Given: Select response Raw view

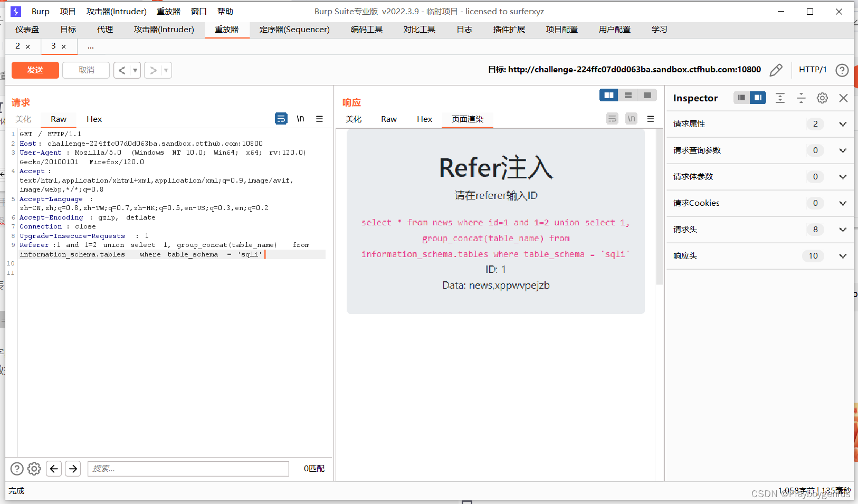Looking at the screenshot, I should point(389,119).
